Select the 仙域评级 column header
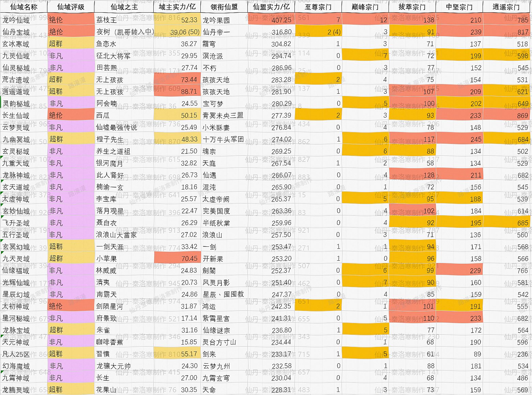 tap(71, 7)
